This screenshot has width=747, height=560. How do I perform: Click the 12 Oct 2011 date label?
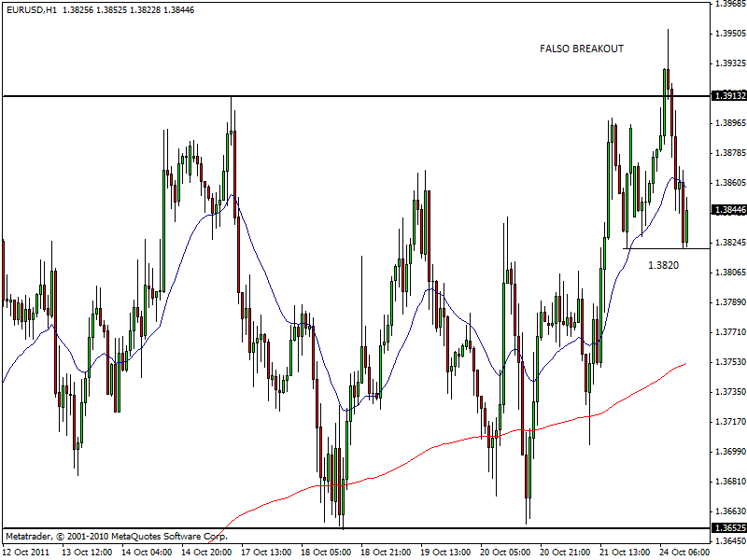(x=28, y=552)
